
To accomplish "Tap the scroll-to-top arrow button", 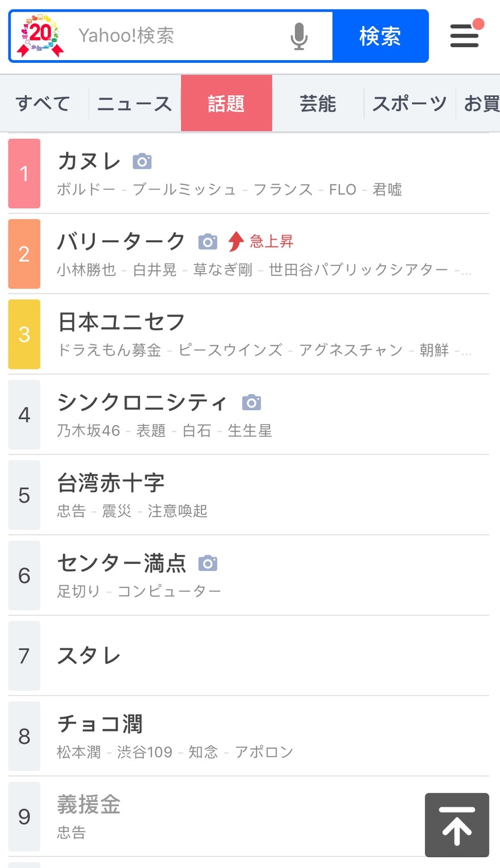I will (457, 825).
